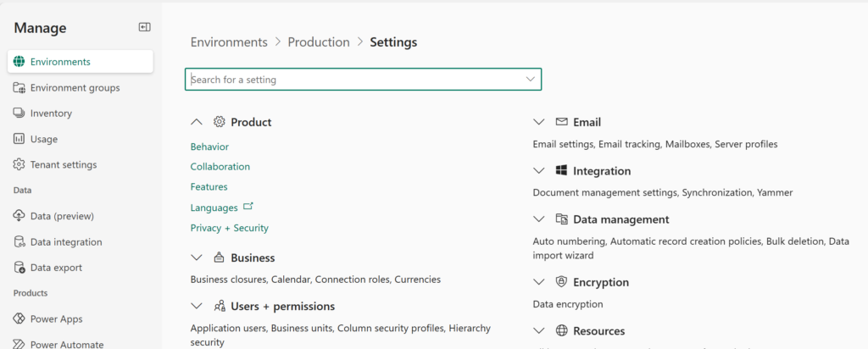Open the Behavior settings link
This screenshot has height=349, width=868.
[209, 147]
